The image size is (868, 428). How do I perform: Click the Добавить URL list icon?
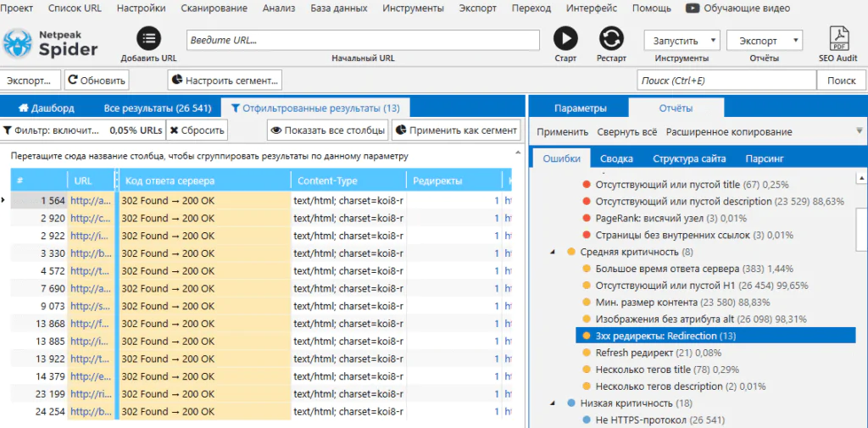point(149,39)
